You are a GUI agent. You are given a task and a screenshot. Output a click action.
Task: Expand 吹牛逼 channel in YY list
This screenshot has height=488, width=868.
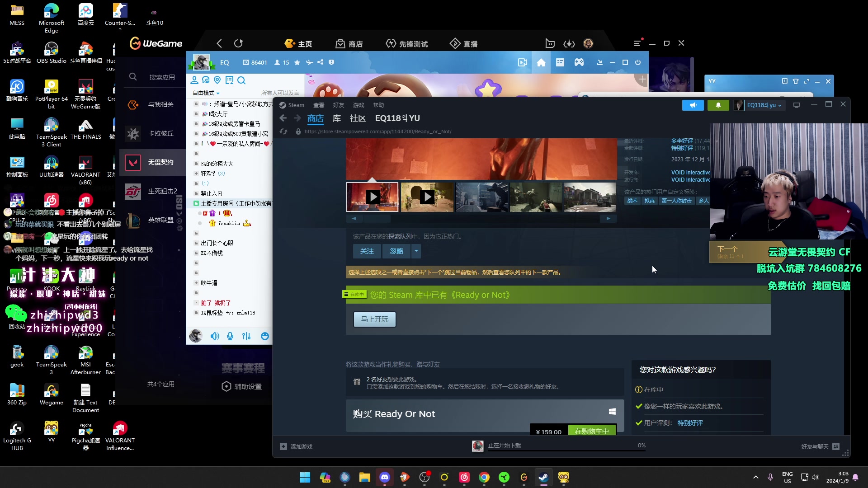pos(196,283)
